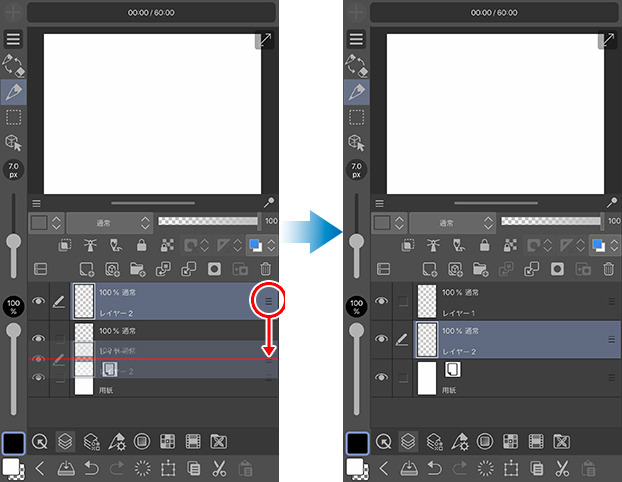Screen dimensions: 622x482
Task: Switch layer list view in left screenshot
Action: tap(40, 269)
